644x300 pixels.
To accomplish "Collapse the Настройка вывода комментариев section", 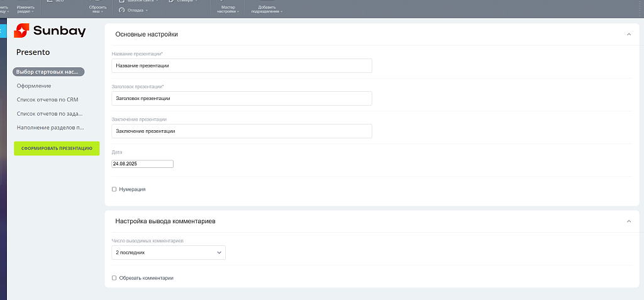I will pyautogui.click(x=628, y=221).
